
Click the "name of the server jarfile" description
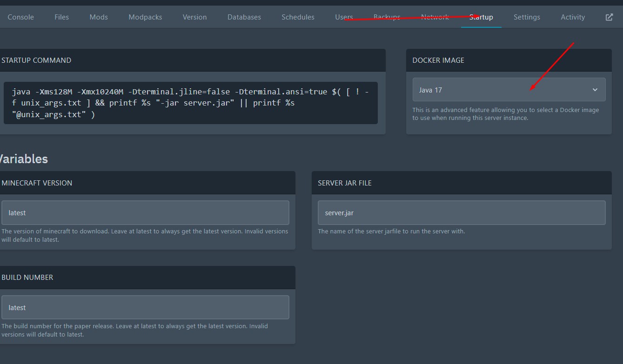(x=391, y=231)
